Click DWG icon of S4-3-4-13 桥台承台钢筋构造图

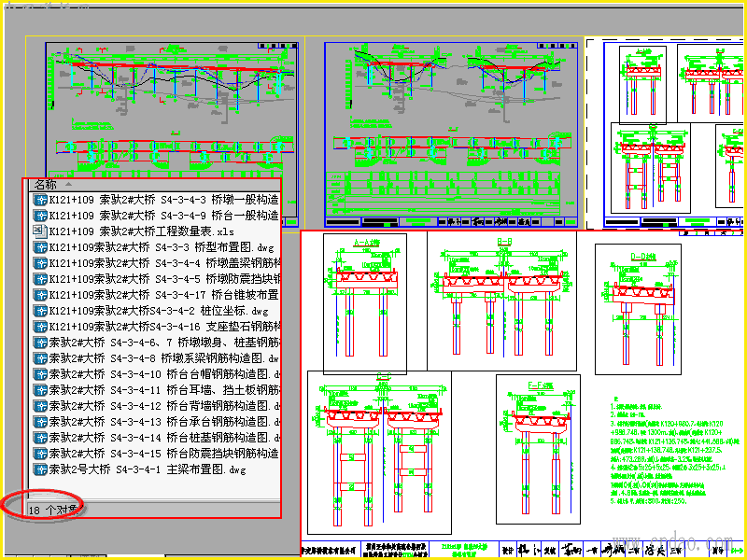click(x=40, y=422)
